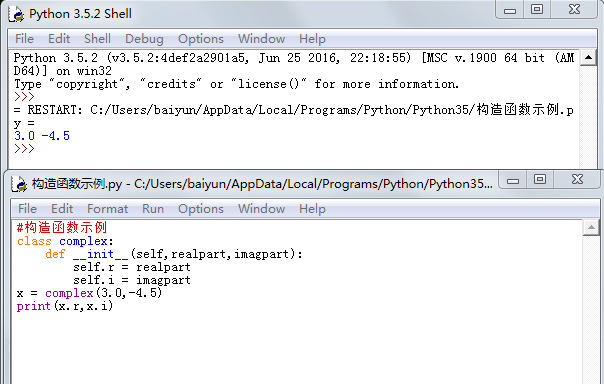The image size is (604, 384).
Task: Open the Format menu
Action: [107, 209]
